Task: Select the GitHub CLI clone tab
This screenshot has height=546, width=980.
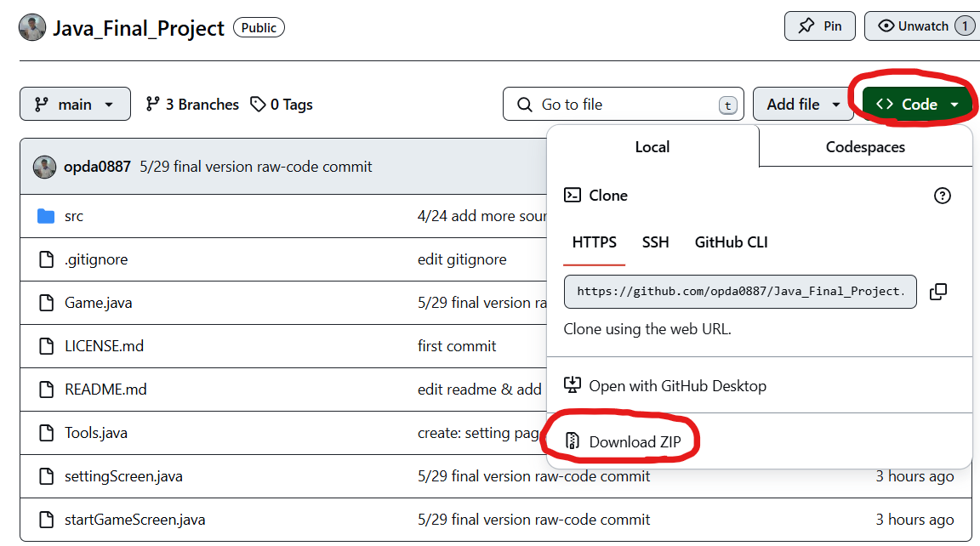Action: click(732, 242)
